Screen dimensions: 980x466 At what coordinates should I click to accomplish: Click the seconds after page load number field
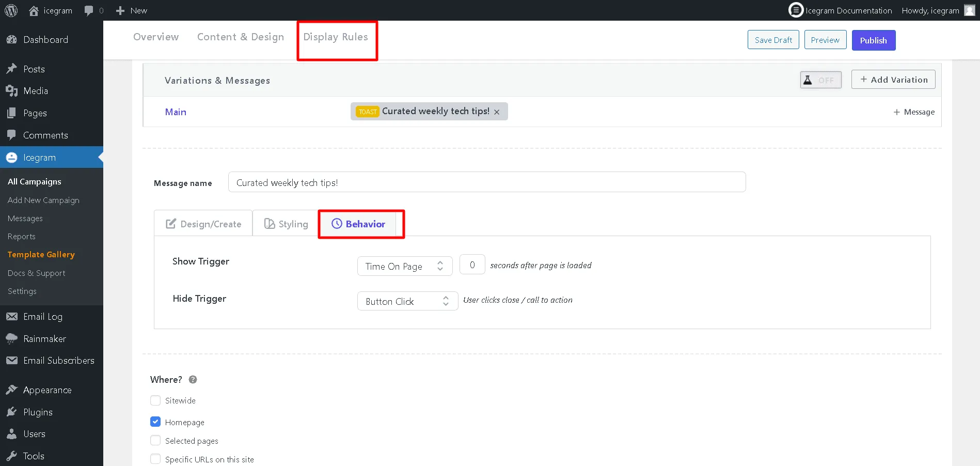pos(472,265)
